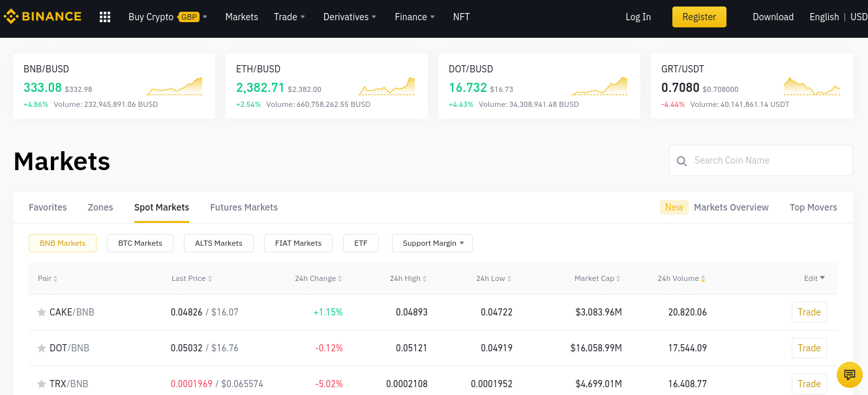Open Markets Overview

731,207
